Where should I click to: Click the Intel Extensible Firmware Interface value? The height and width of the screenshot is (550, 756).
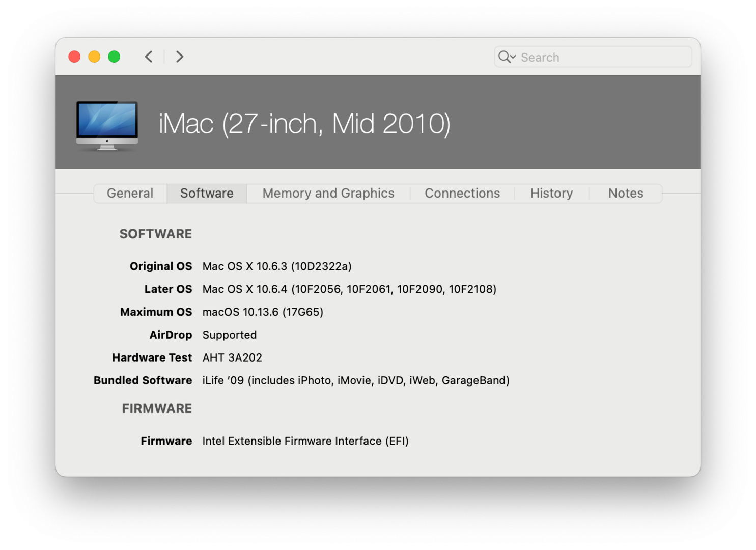tap(305, 441)
